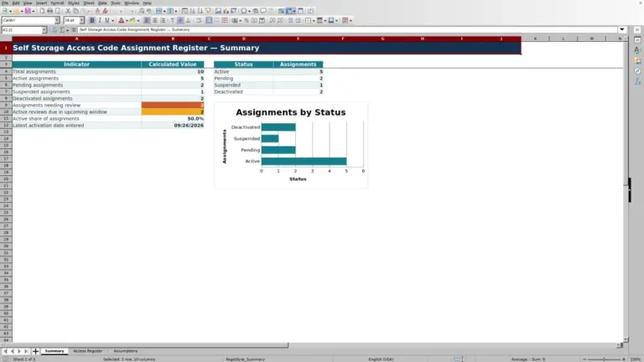Viewport: 644px width, 362px height.
Task: Open the sidebar Navigator panel icon
Action: tap(637, 71)
